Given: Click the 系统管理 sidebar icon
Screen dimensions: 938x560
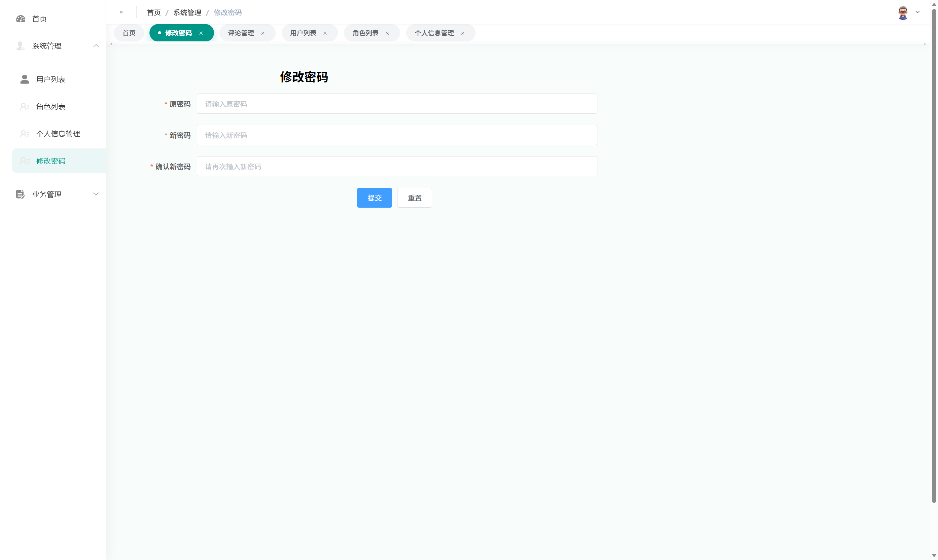Looking at the screenshot, I should (x=21, y=46).
